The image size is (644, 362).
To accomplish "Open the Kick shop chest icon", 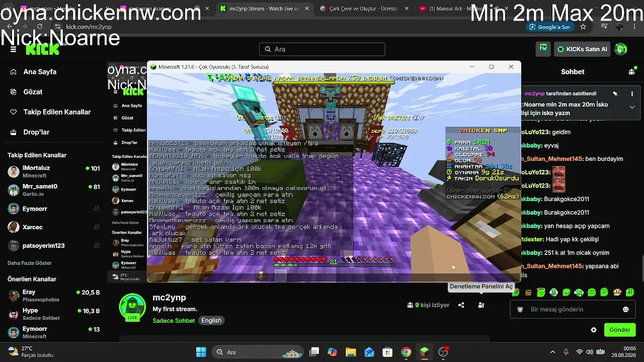I will tap(543, 49).
